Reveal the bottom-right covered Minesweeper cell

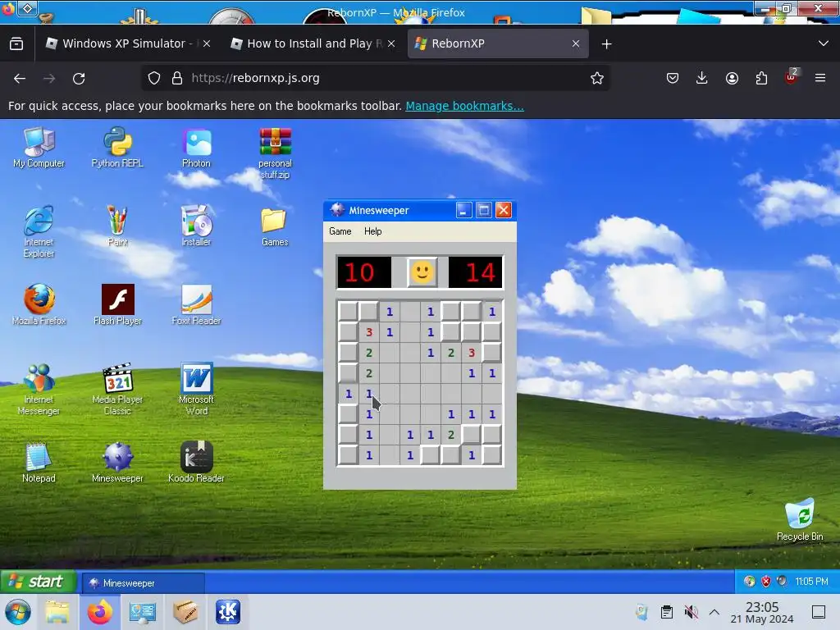point(492,455)
